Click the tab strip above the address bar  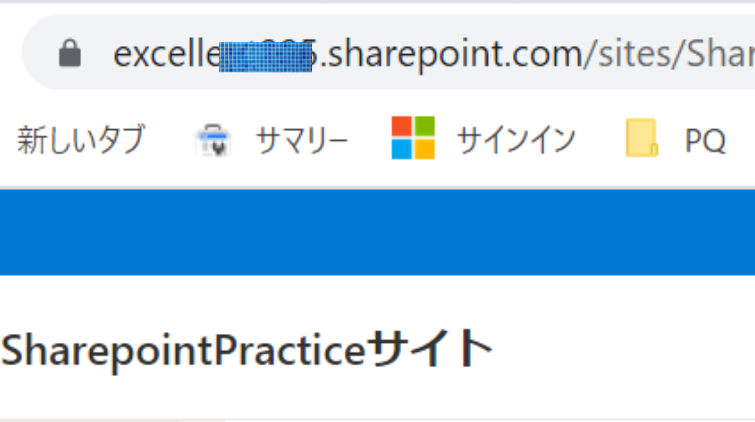[377, 7]
